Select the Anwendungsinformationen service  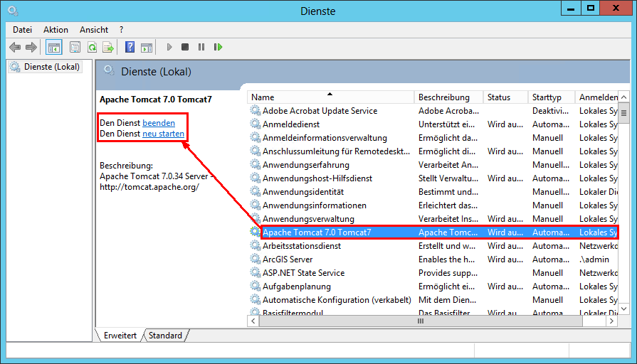[x=315, y=205]
